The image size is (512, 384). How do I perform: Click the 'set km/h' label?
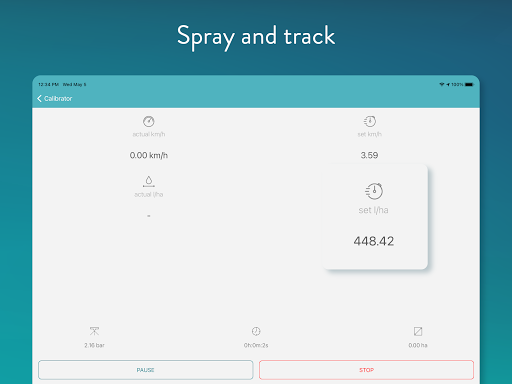point(370,134)
